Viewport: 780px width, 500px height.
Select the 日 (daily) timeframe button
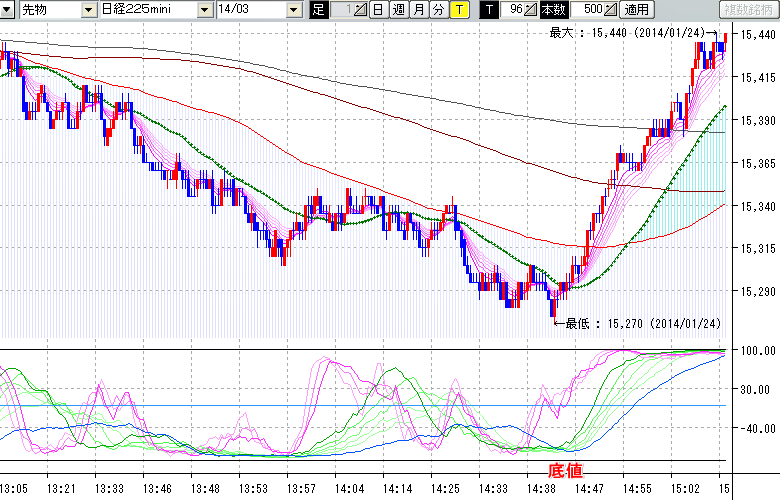coord(377,10)
